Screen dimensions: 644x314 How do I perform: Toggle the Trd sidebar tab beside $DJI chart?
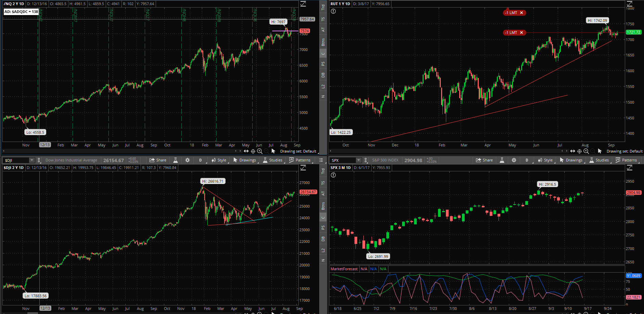pyautogui.click(x=323, y=171)
